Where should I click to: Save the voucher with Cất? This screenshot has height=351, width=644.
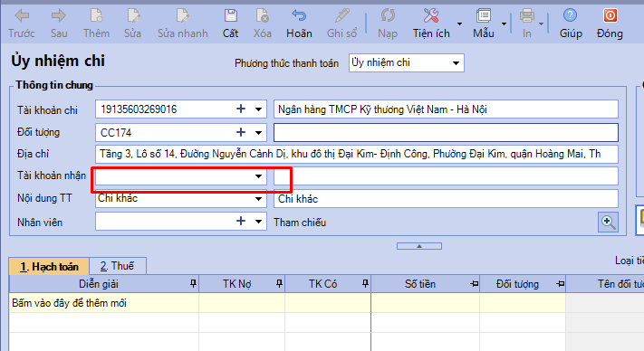pyautogui.click(x=230, y=24)
